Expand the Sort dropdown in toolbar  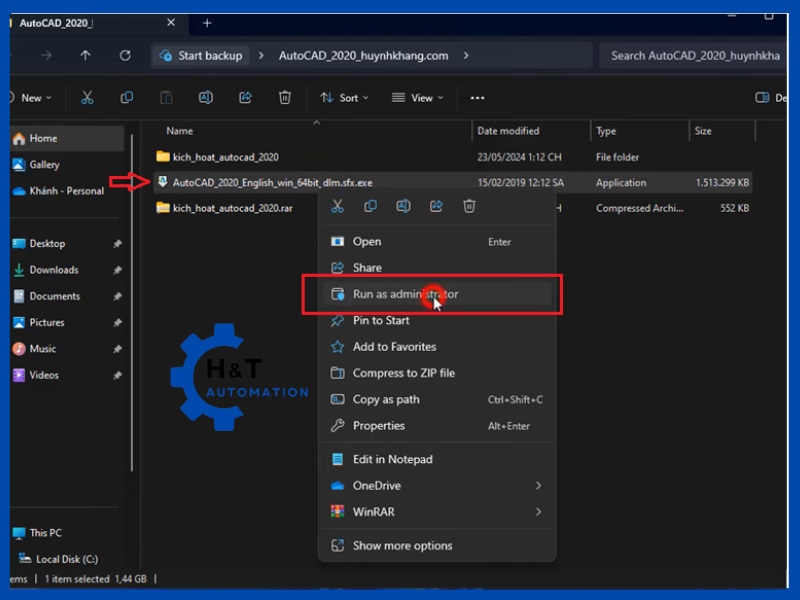coord(344,98)
